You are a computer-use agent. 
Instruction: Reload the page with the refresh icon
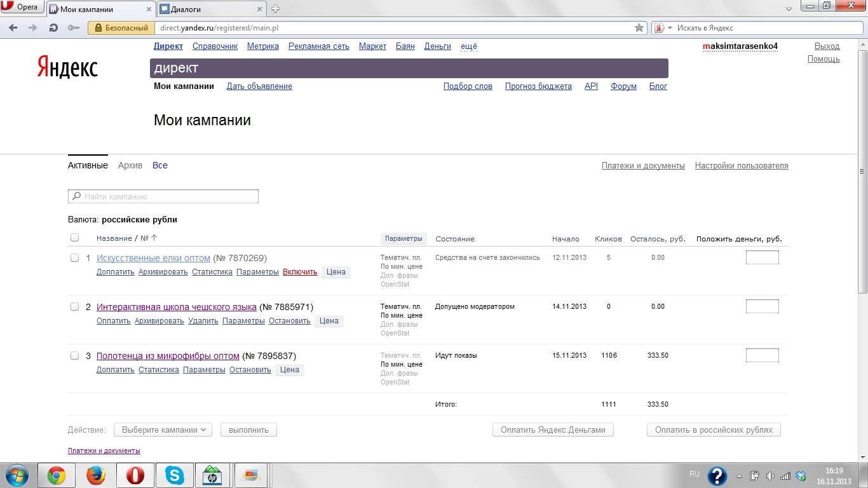point(53,28)
